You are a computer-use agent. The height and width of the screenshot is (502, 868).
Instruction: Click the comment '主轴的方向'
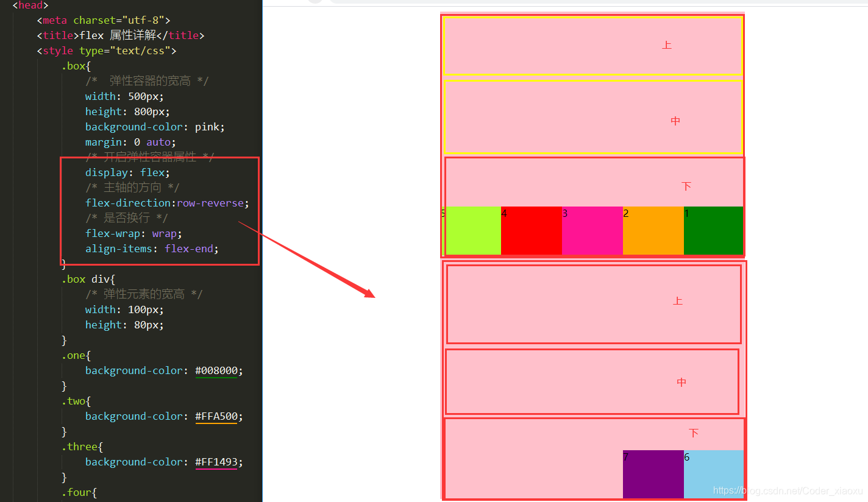[132, 188]
